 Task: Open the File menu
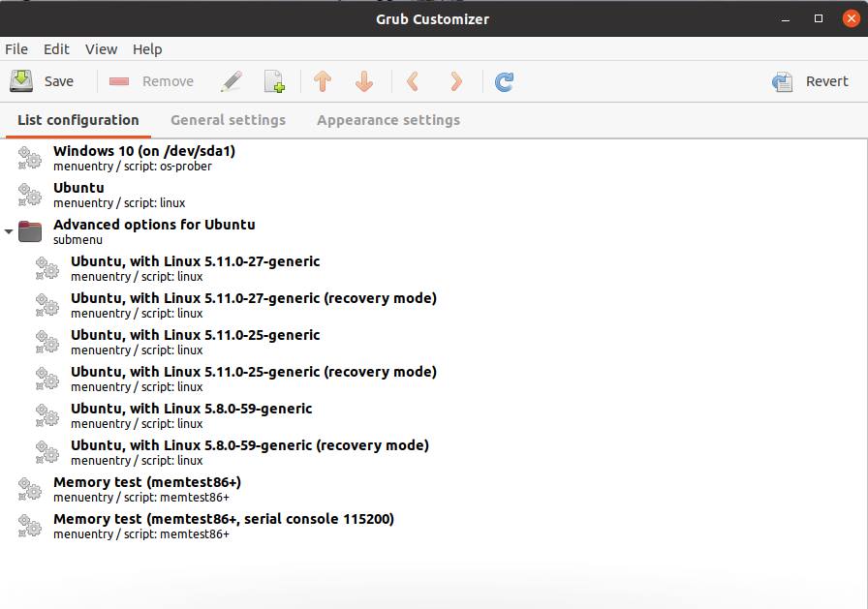[16, 49]
